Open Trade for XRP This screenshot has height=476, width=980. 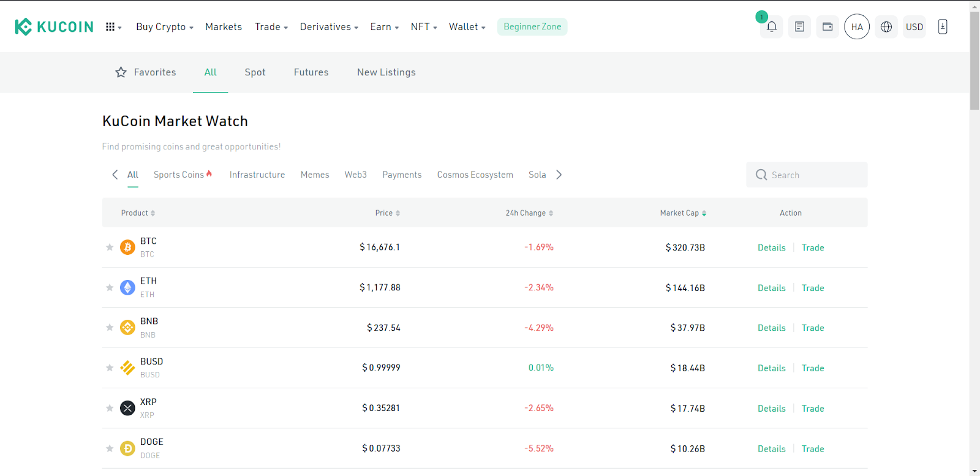tap(813, 409)
